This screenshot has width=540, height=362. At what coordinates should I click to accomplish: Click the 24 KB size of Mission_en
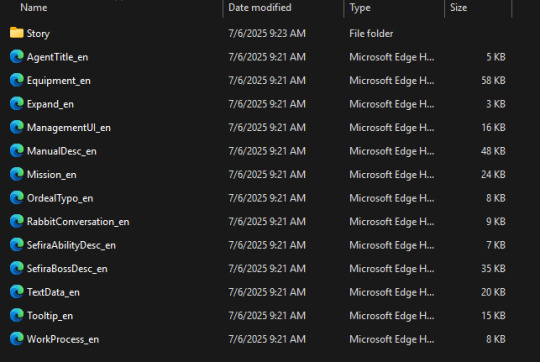coord(493,174)
